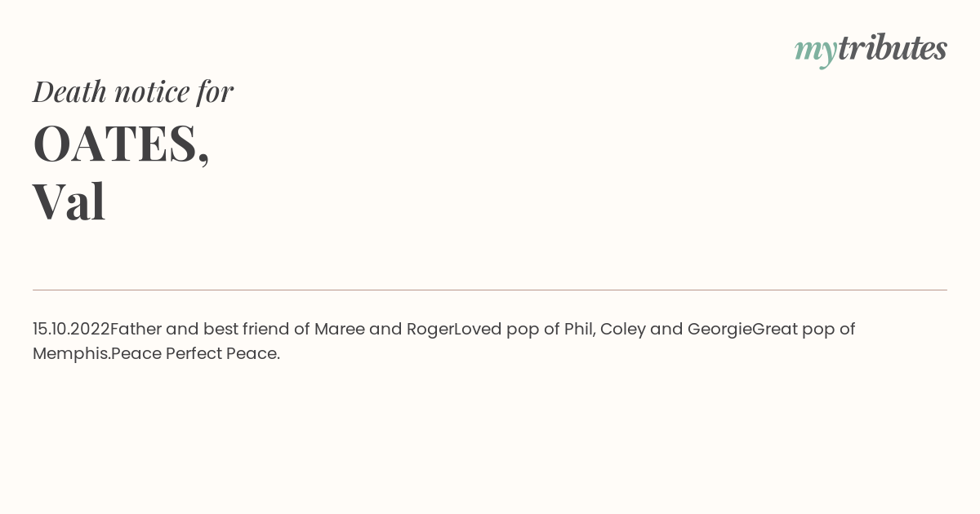Click the name 'Coley' in the notice
The height and width of the screenshot is (514, 980).
(623, 330)
